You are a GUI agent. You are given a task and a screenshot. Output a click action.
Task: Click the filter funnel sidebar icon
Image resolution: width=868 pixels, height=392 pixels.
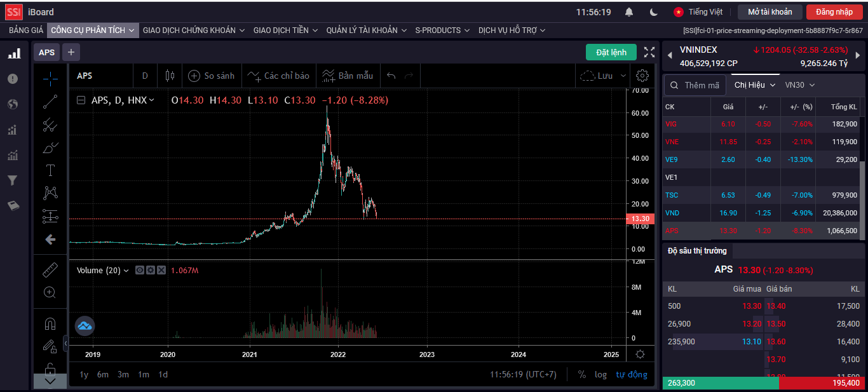tap(13, 180)
